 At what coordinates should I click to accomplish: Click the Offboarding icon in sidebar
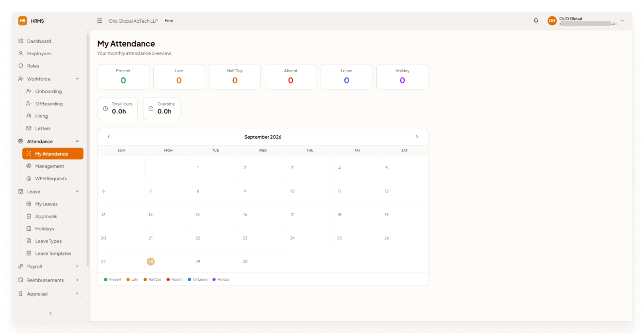29,104
